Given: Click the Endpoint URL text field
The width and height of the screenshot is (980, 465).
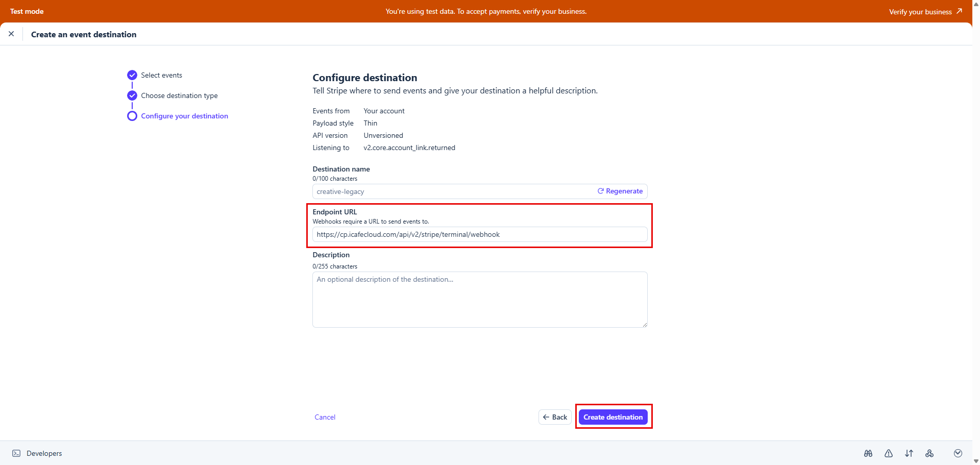Looking at the screenshot, I should tap(480, 235).
